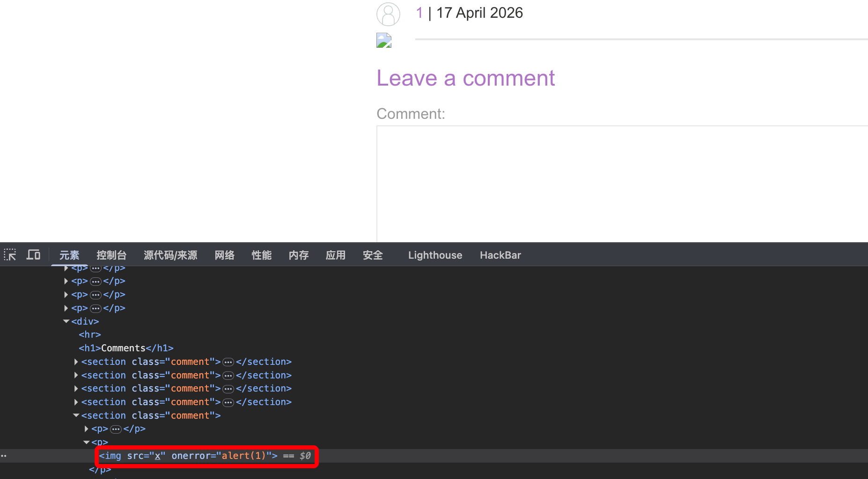The image size is (868, 479).
Task: Expand the second comment section node
Action: pyautogui.click(x=76, y=375)
